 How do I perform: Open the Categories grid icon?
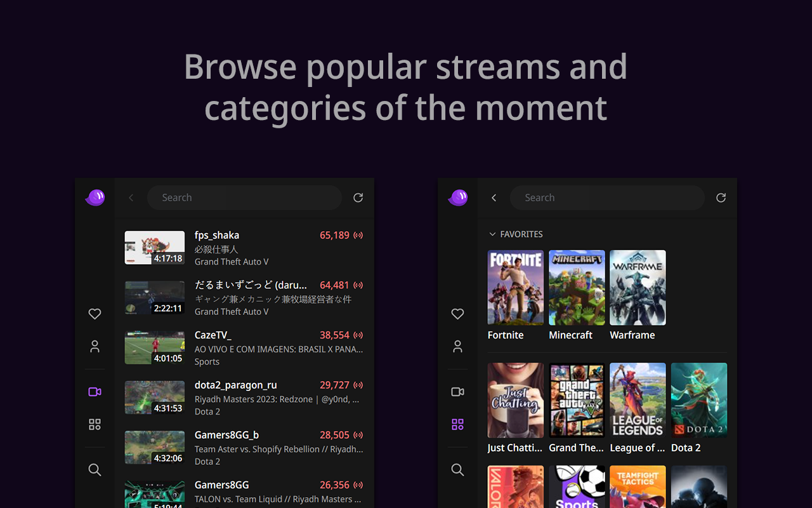pos(95,424)
